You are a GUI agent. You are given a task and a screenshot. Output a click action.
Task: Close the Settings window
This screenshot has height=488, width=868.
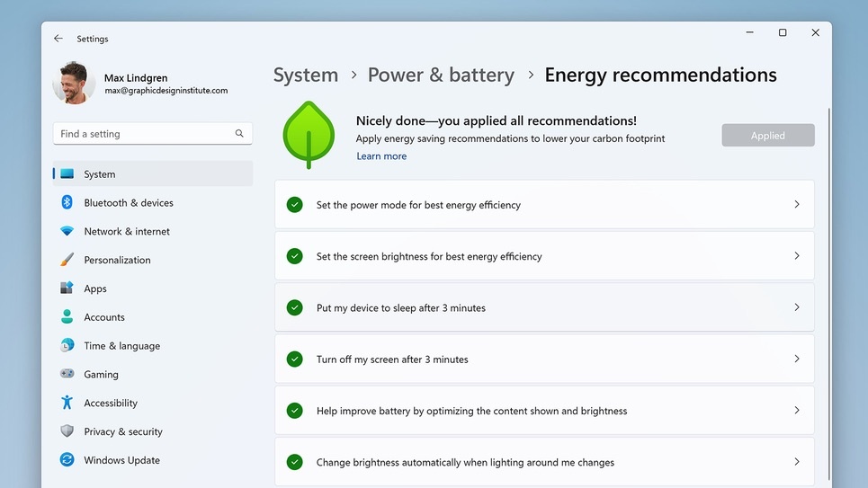click(816, 32)
